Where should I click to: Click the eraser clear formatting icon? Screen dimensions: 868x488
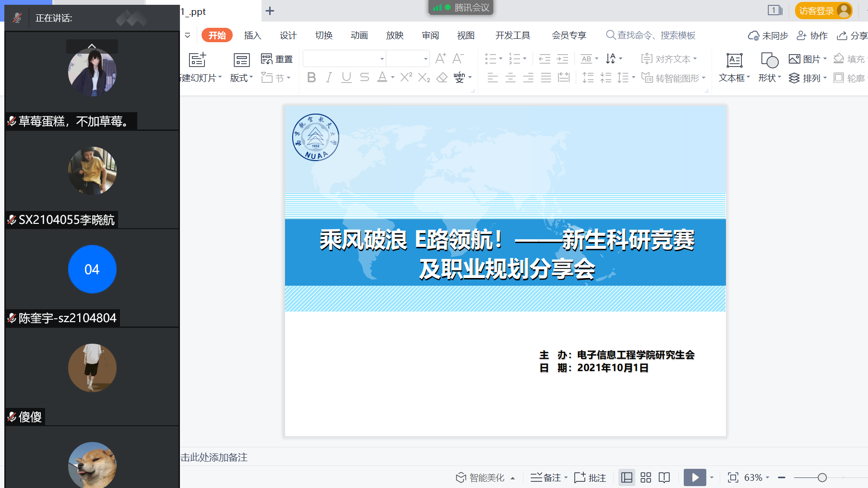(442, 78)
